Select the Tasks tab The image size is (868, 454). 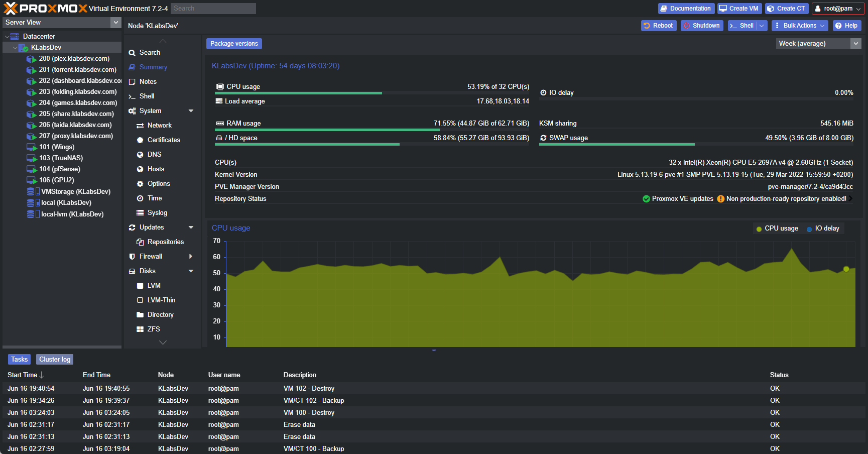tap(19, 359)
